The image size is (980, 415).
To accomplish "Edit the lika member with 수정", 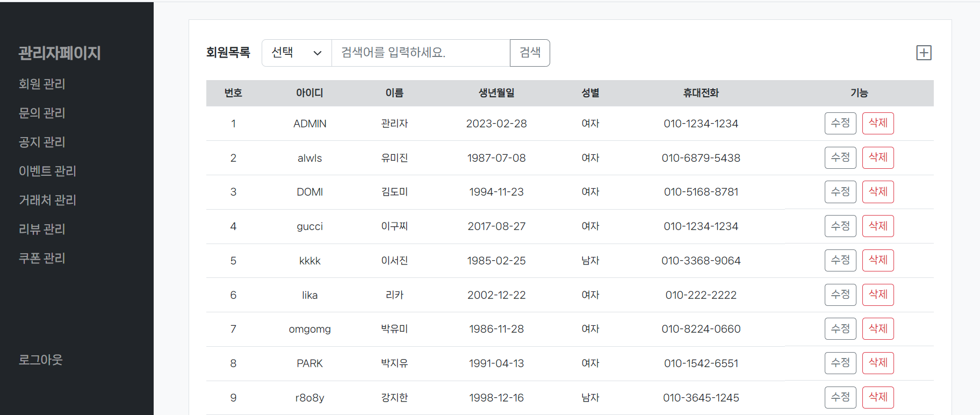I will [840, 295].
